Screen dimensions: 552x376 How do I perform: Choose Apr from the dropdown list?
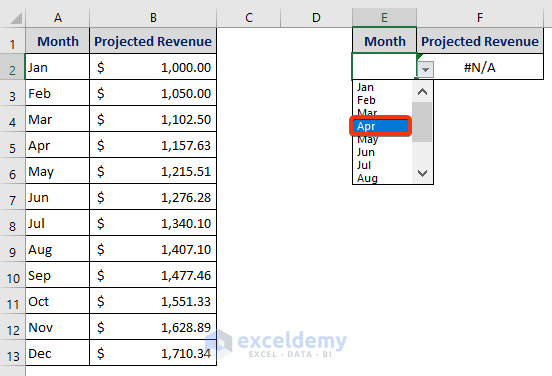point(381,126)
